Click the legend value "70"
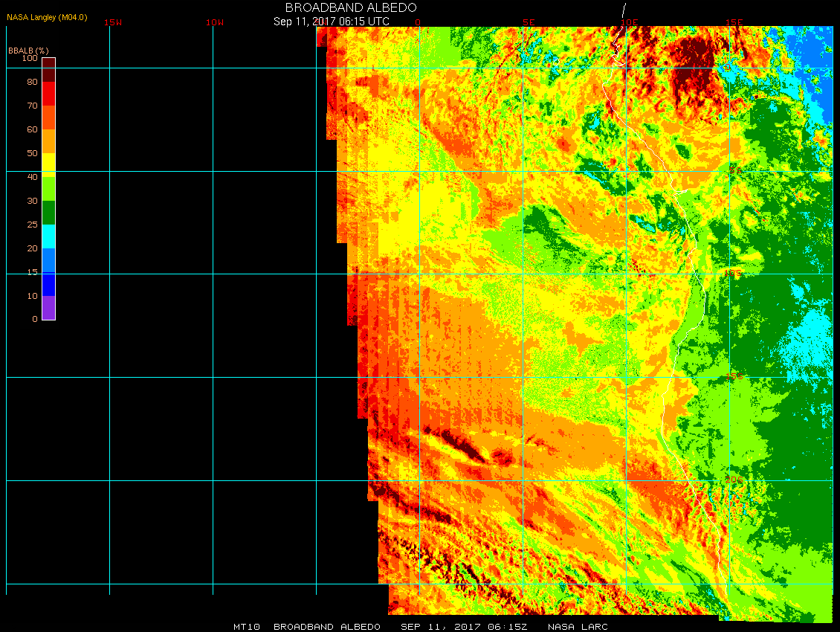Screen dimensions: 840x632 pos(33,106)
